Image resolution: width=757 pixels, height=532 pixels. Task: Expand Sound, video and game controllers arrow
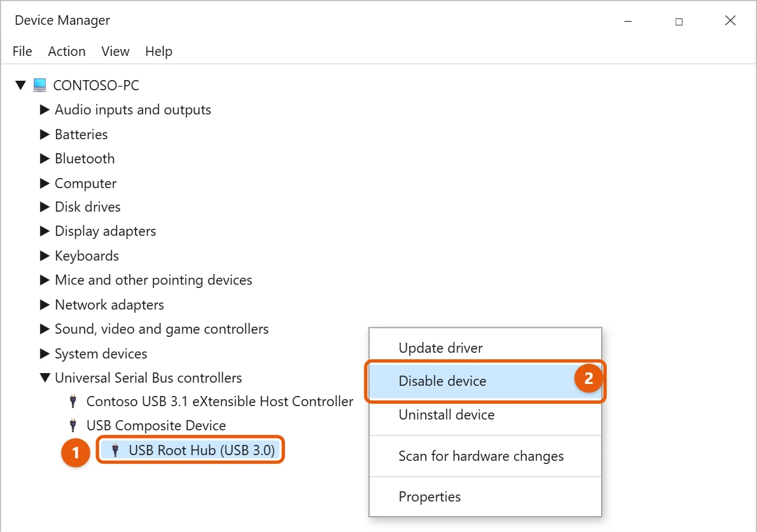coord(45,329)
